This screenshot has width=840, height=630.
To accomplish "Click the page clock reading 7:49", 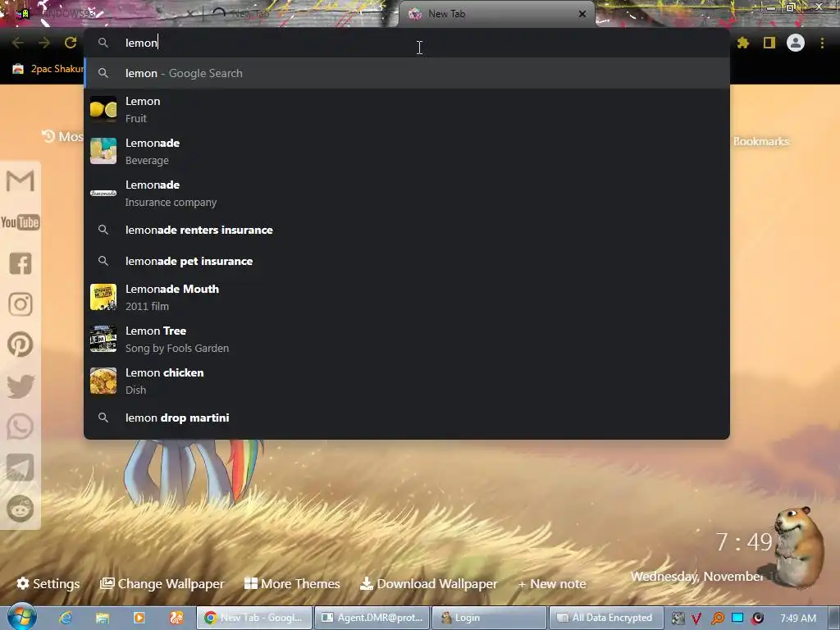I will click(745, 542).
